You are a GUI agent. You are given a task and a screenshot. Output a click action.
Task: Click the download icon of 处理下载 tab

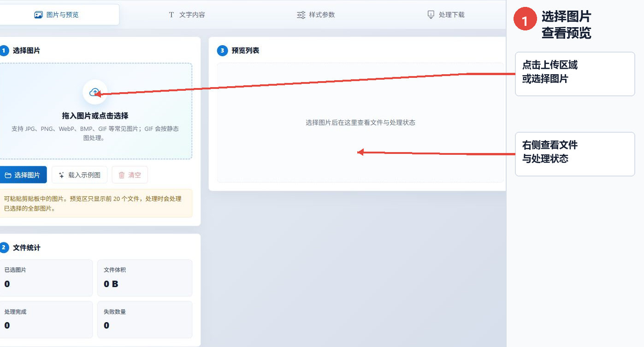click(431, 15)
